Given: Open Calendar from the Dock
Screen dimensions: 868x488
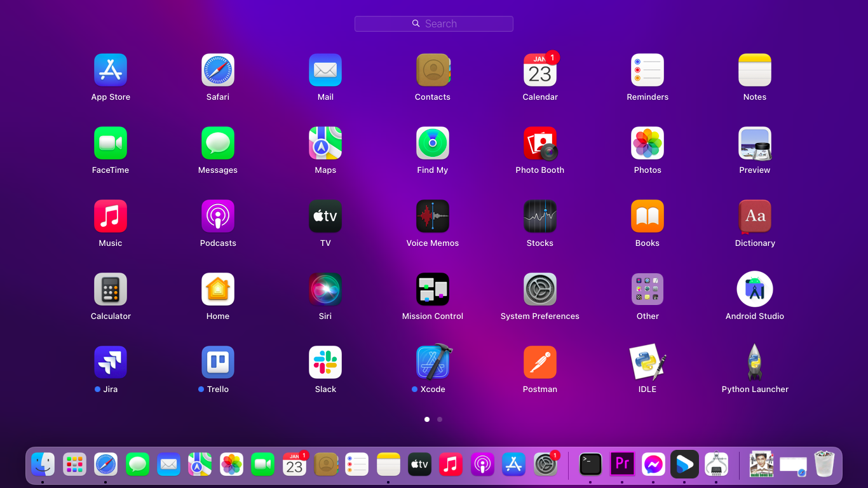Looking at the screenshot, I should pyautogui.click(x=294, y=464).
